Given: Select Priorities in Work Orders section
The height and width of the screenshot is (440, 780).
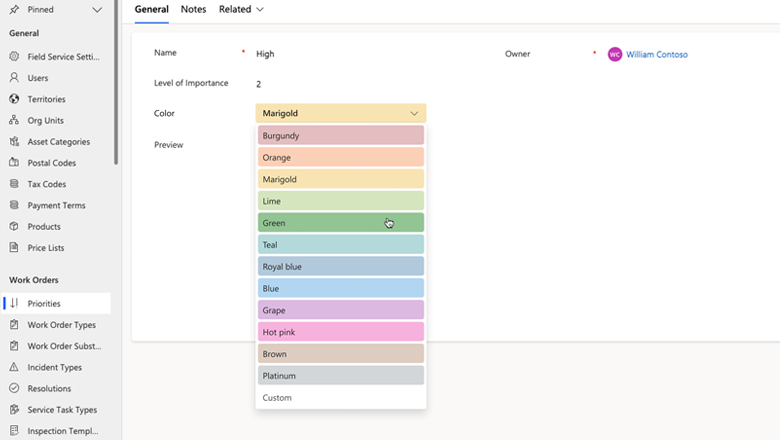Looking at the screenshot, I should click(57, 303).
